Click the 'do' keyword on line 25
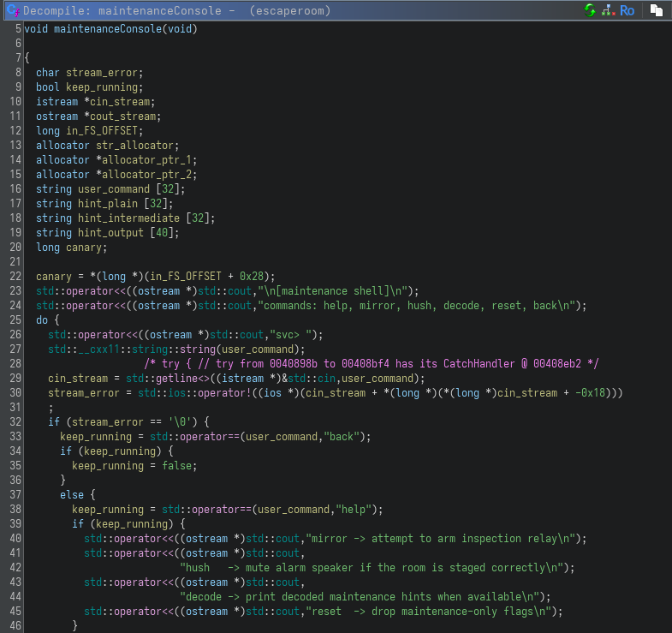This screenshot has height=633, width=672. (42, 320)
